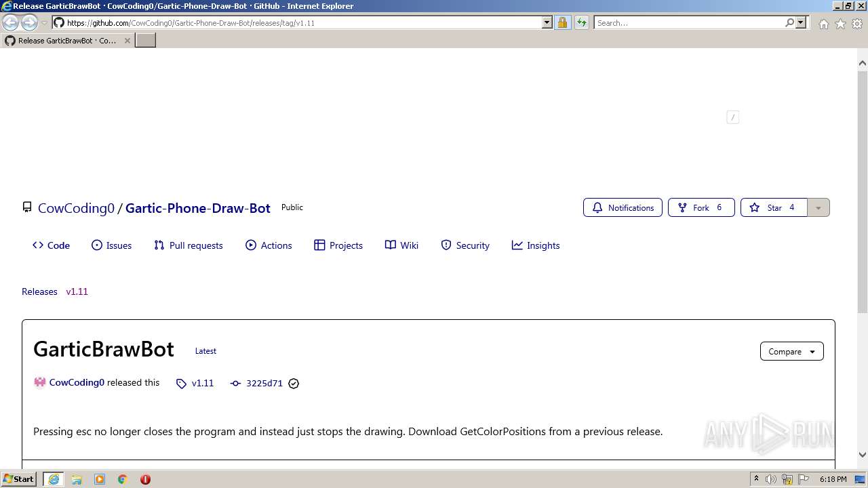Click the slash keyboard shortcut search hint
The width and height of the screenshot is (868, 488).
[x=732, y=117]
